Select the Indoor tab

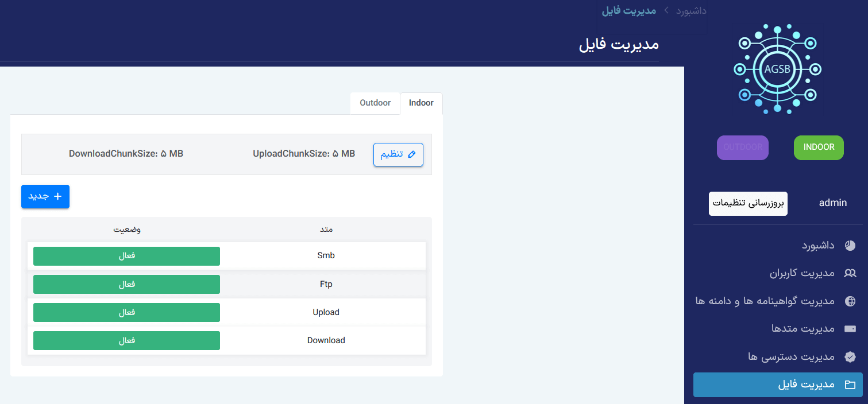[421, 103]
